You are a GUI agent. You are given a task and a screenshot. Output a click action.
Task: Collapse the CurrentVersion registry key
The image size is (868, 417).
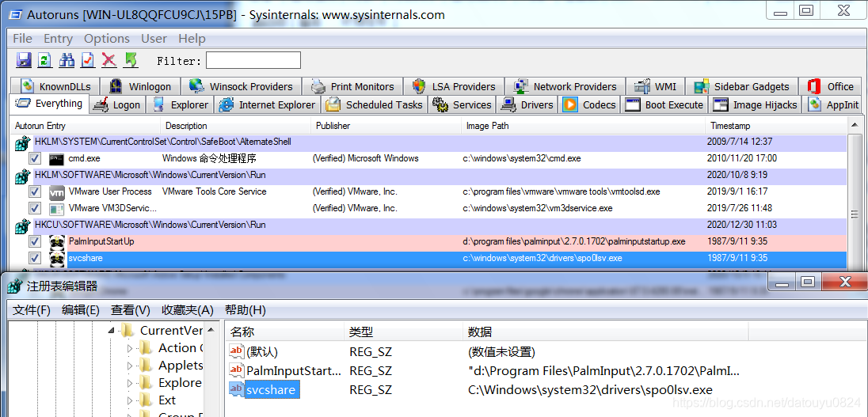point(112,331)
